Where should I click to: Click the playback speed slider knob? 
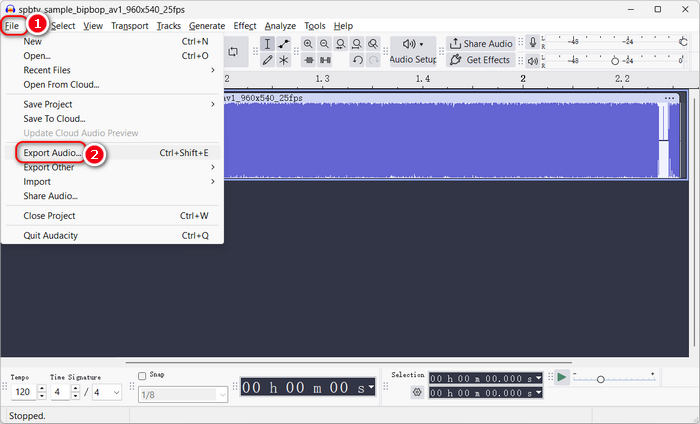click(x=600, y=379)
